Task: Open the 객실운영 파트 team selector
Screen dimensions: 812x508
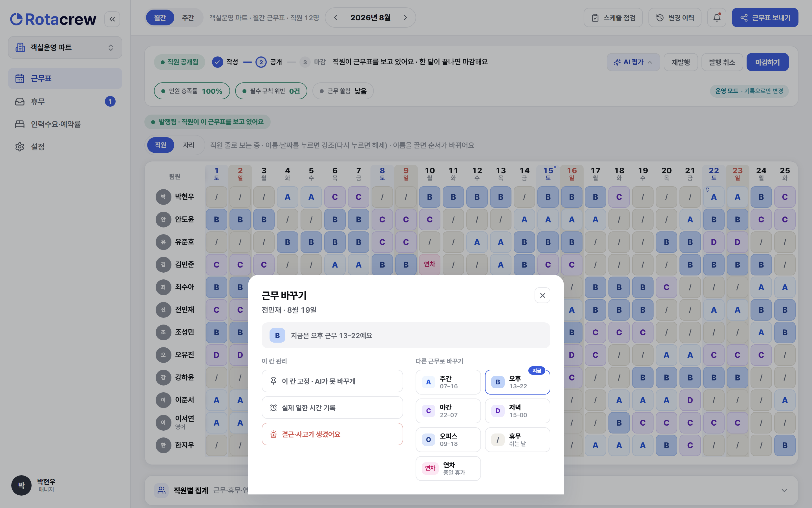Action: click(65, 47)
